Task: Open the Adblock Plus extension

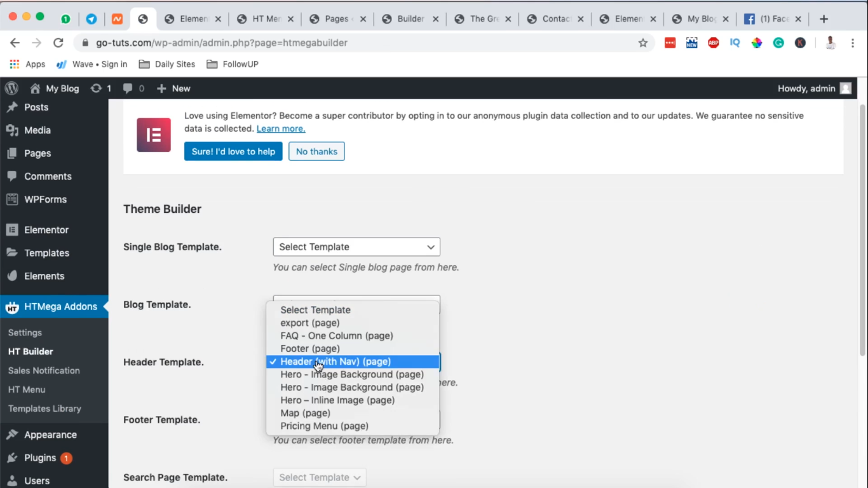Action: pyautogui.click(x=714, y=43)
